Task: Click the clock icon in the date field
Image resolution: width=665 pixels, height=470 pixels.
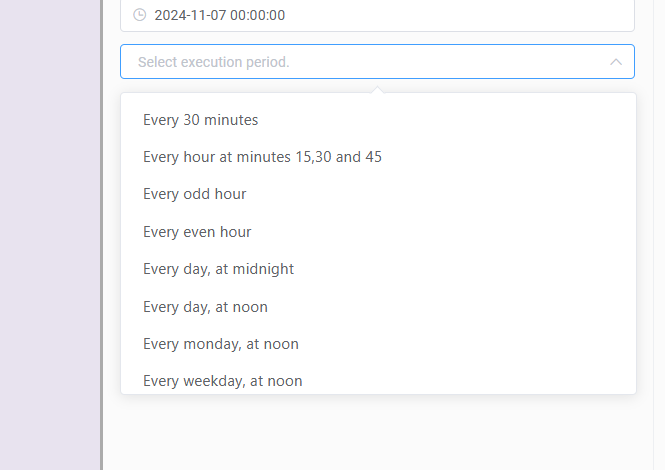Action: [x=139, y=15]
